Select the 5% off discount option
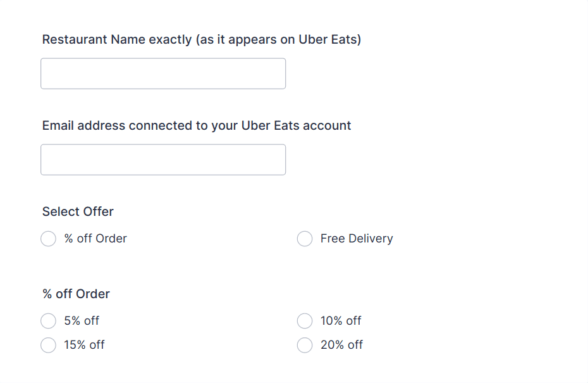 [x=48, y=321]
